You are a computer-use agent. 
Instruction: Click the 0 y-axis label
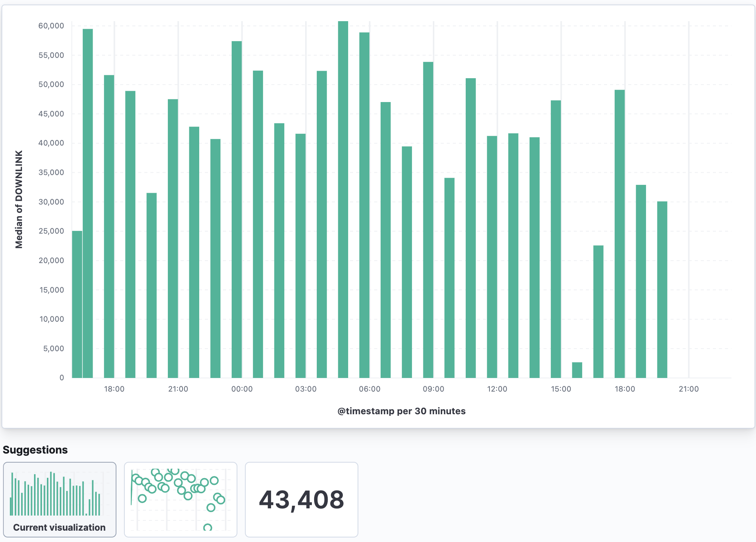62,378
